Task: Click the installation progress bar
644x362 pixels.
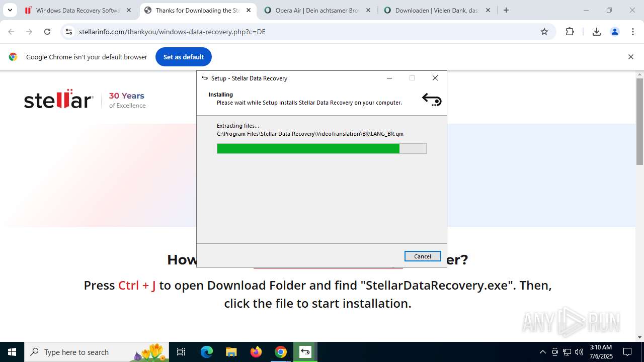Action: [x=321, y=148]
